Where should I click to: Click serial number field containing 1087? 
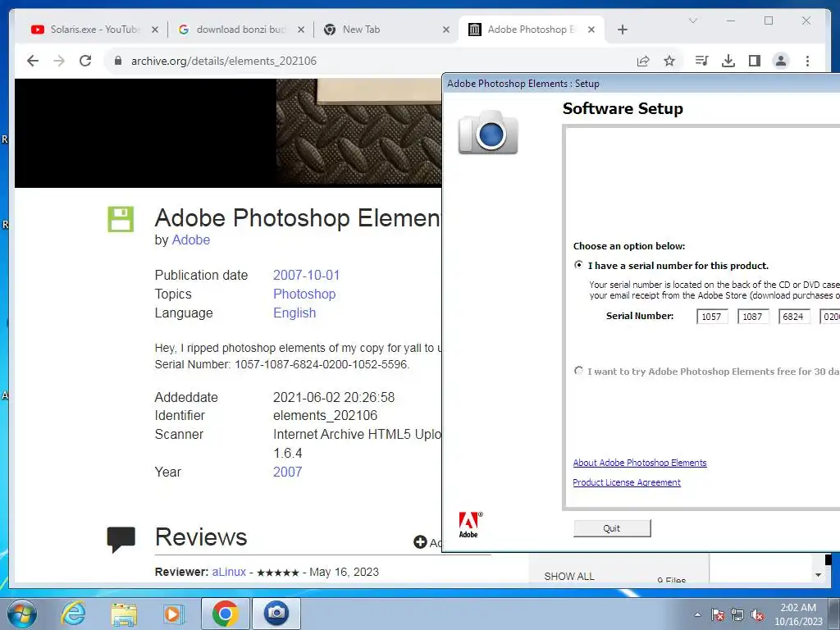tap(753, 316)
